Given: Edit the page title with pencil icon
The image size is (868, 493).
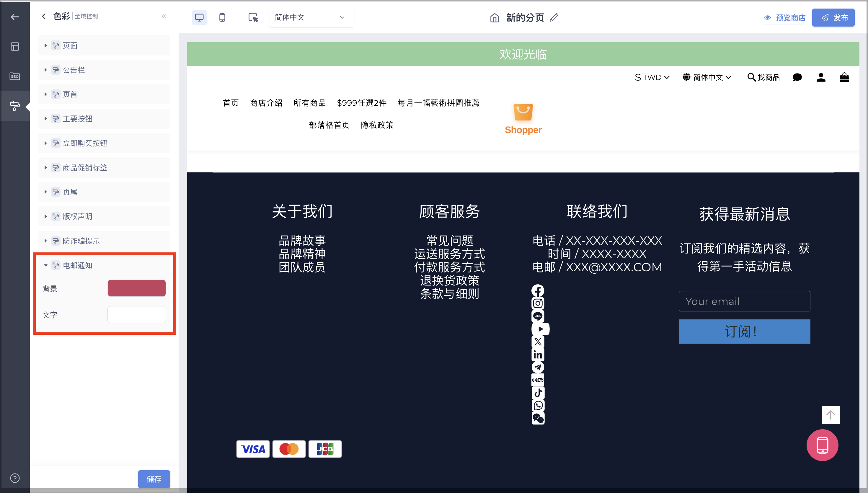Looking at the screenshot, I should (554, 17).
